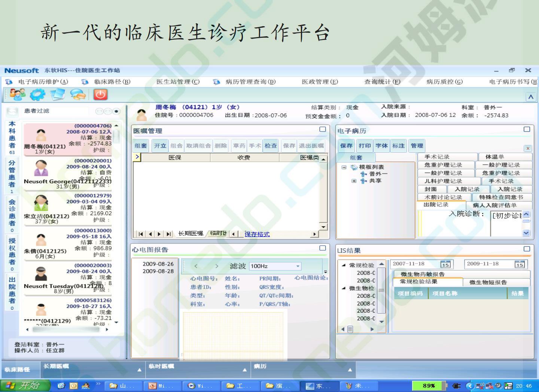The width and height of the screenshot is (539, 392).
Task: Collapse the 常规检验 LIS tree node
Action: [x=344, y=265]
